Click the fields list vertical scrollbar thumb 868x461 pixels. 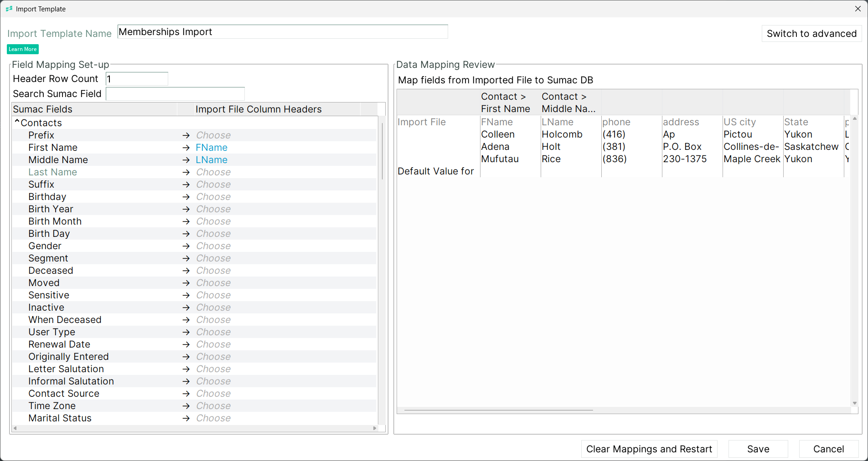click(x=382, y=150)
